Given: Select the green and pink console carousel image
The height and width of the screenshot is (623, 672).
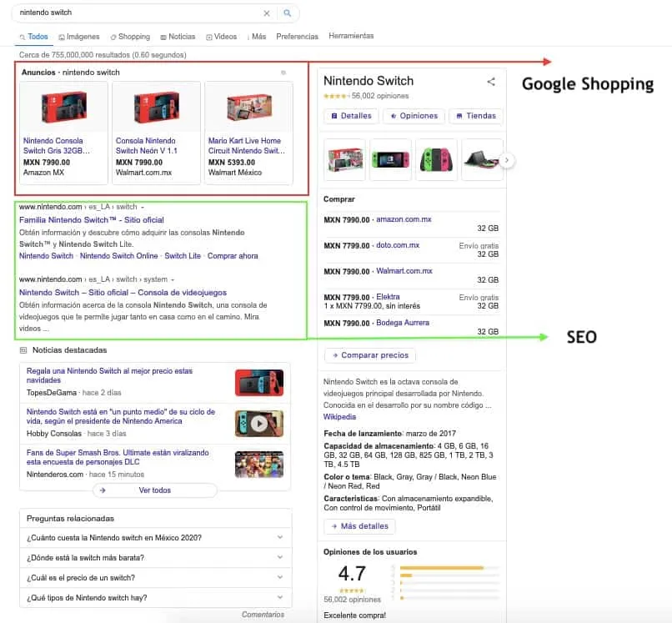Looking at the screenshot, I should [x=390, y=159].
